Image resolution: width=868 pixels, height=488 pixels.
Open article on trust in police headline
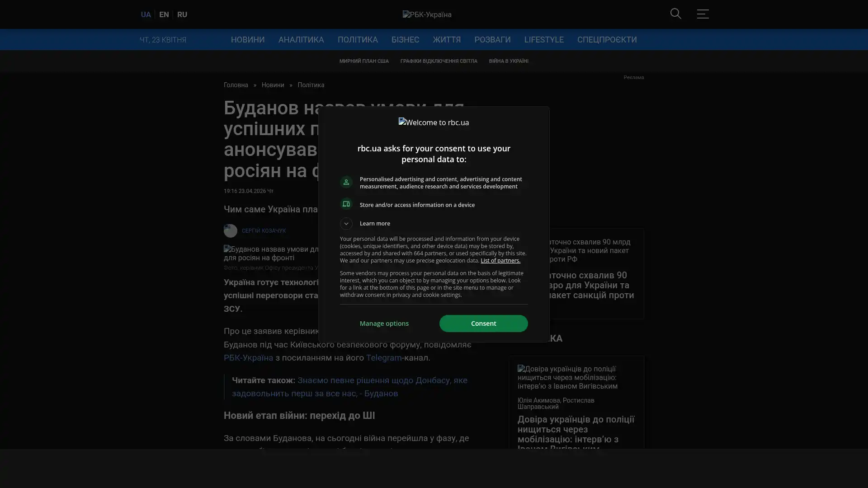tap(576, 433)
